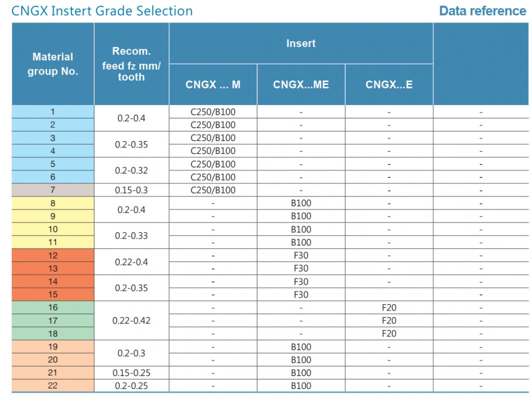Select the 'Material group No.' column header

pos(53,64)
